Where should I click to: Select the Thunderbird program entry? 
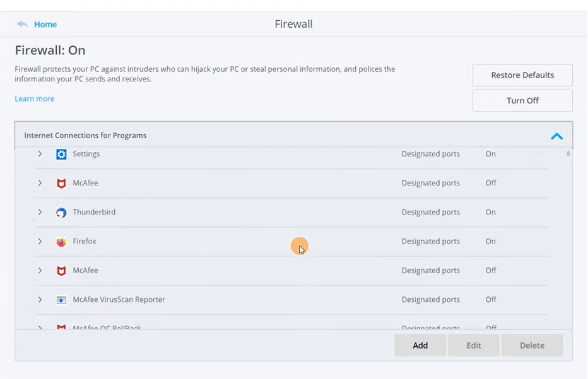291,212
